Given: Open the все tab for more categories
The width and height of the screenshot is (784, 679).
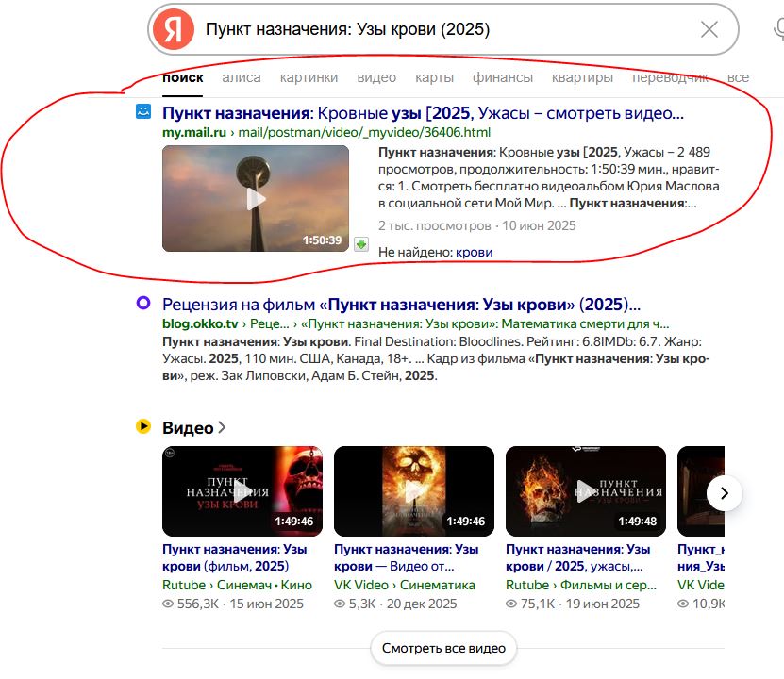Looking at the screenshot, I should 738,77.
